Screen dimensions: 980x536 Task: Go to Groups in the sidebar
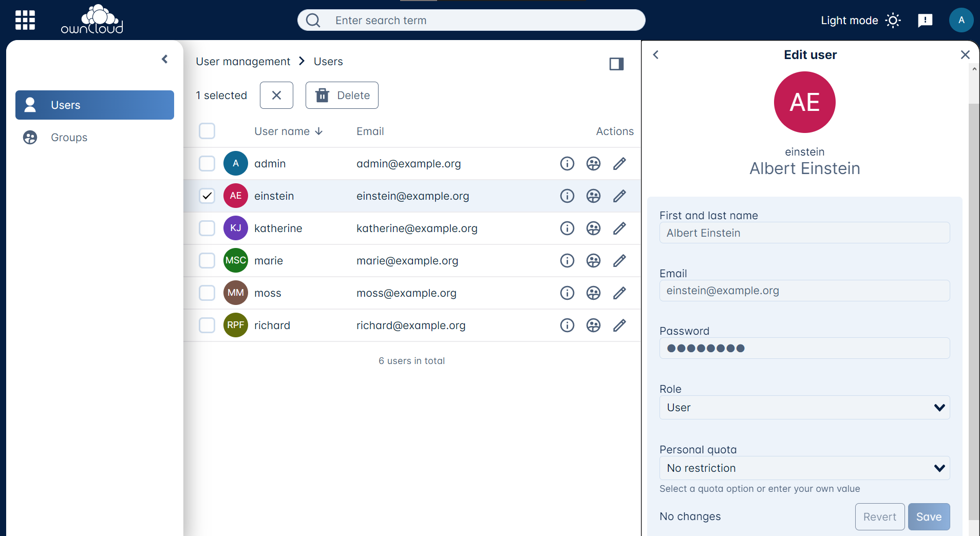pos(69,138)
